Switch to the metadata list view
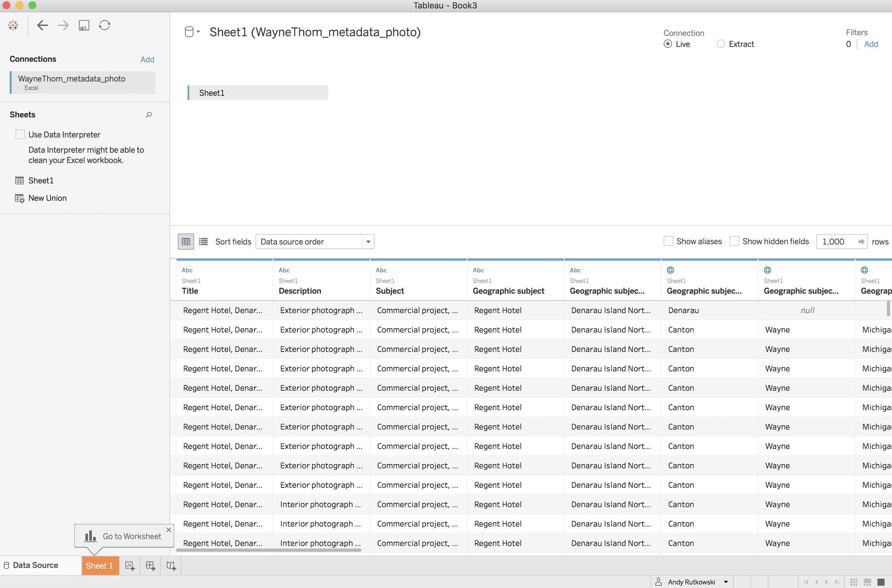This screenshot has width=892, height=588. coord(203,242)
